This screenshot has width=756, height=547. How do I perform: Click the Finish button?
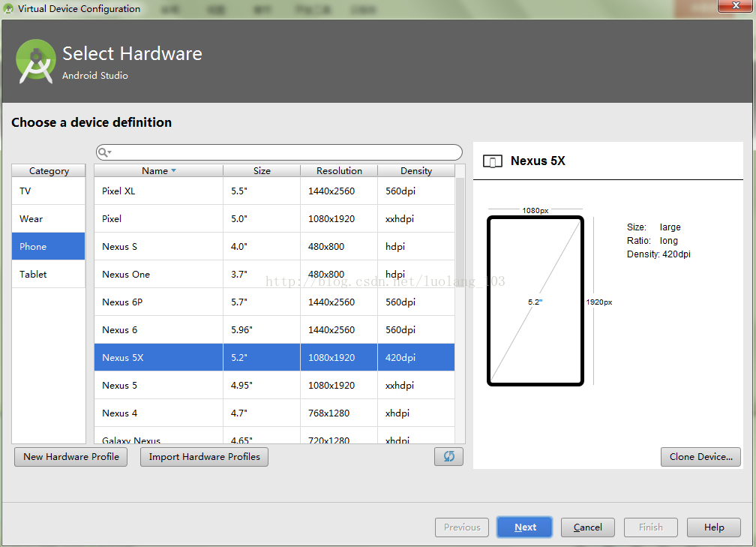[x=650, y=527]
